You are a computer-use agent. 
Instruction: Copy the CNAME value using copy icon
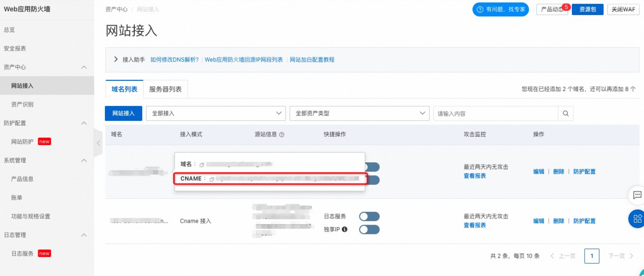[x=212, y=179]
